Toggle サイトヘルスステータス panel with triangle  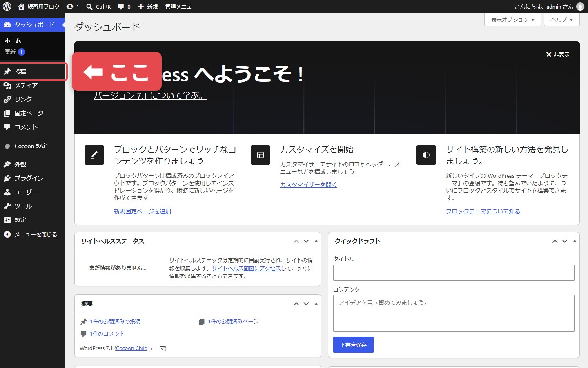point(316,241)
